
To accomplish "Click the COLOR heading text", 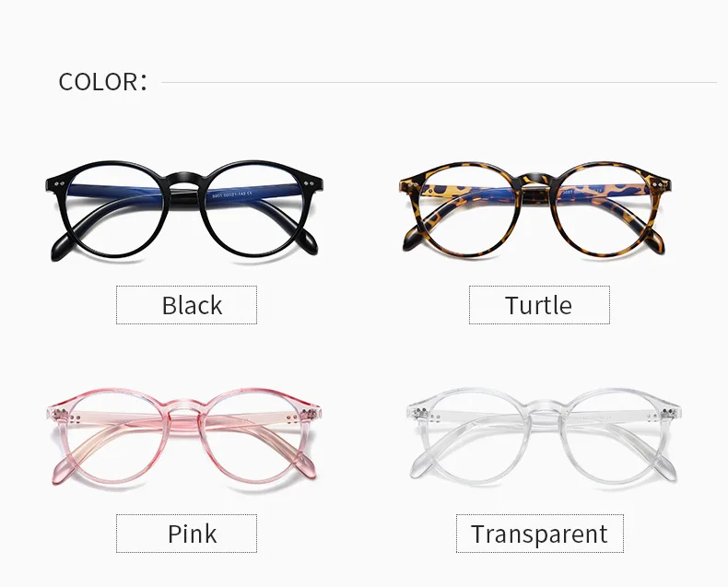I will (x=102, y=82).
